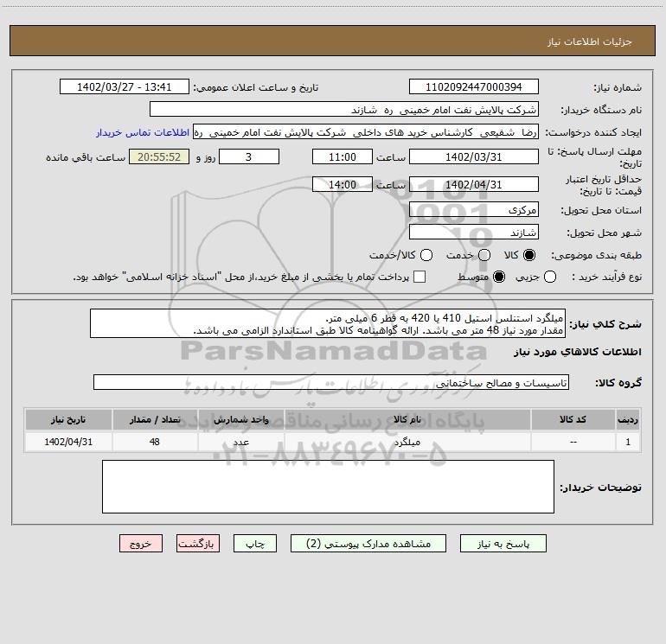Screen dimensions: 666x644
Task: Click the بازگشت back button
Action: (x=198, y=544)
